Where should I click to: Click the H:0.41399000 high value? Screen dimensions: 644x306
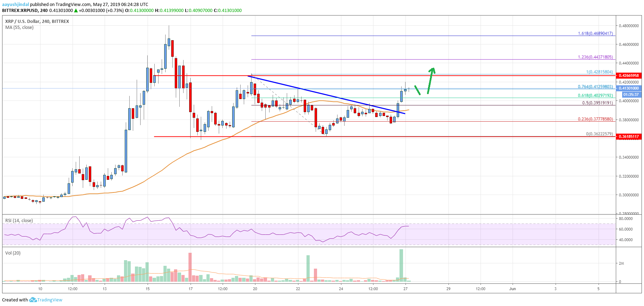click(x=169, y=11)
